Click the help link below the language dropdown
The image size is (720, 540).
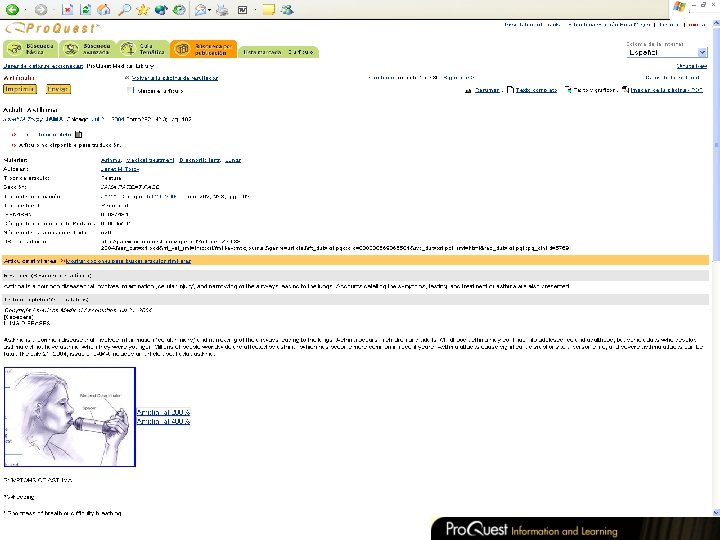(x=692, y=66)
